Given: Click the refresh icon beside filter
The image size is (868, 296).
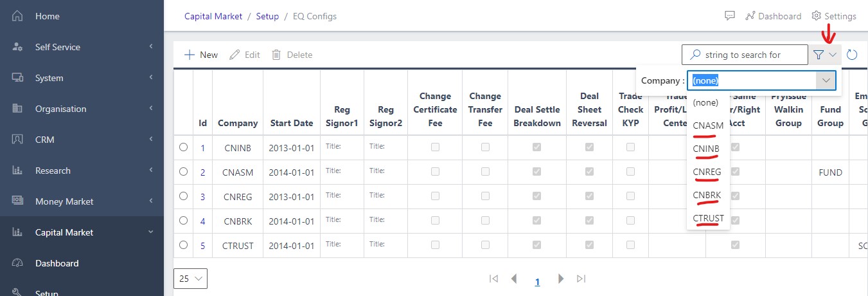Looking at the screenshot, I should 852,55.
